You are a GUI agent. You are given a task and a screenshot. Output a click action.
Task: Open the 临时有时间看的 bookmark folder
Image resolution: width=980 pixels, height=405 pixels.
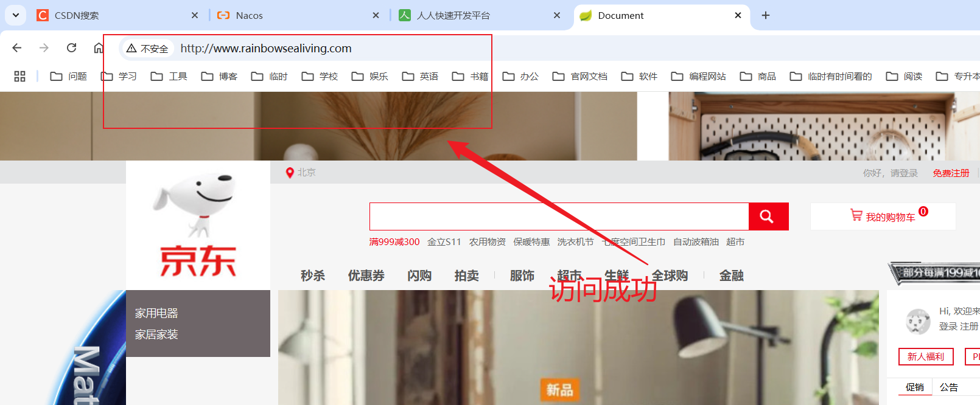[x=831, y=76]
